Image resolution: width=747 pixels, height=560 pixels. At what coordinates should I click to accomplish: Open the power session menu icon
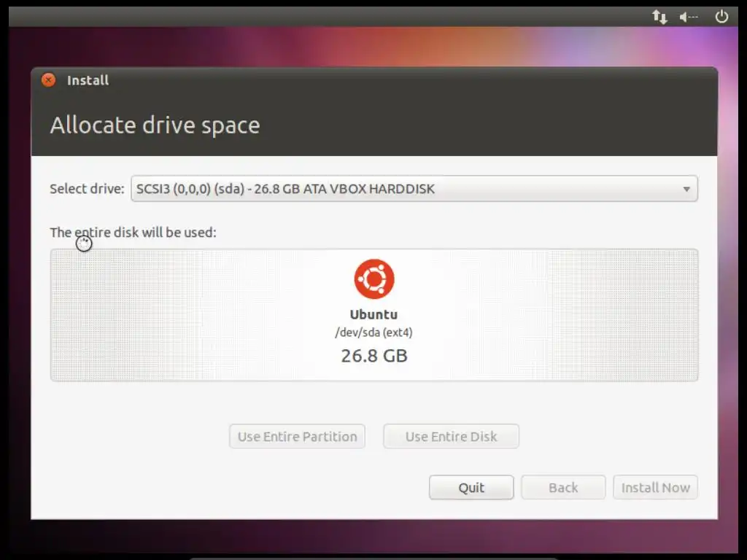(x=721, y=17)
